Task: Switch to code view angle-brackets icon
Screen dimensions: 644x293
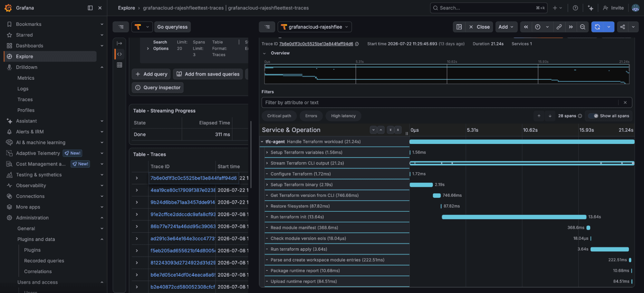Action: coord(120,54)
